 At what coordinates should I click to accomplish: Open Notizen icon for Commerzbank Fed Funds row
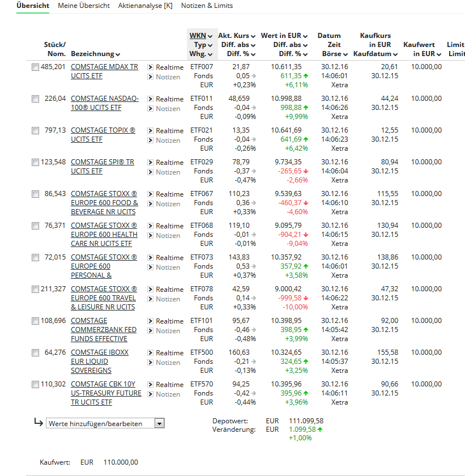click(x=150, y=330)
